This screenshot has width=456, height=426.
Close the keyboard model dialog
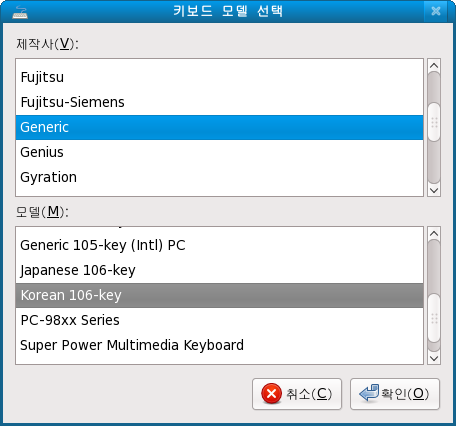pos(436,12)
